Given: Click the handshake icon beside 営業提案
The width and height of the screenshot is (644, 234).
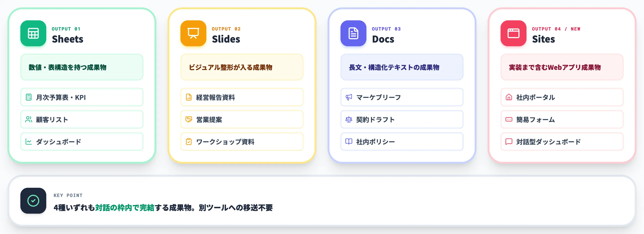Looking at the screenshot, I should (x=189, y=120).
